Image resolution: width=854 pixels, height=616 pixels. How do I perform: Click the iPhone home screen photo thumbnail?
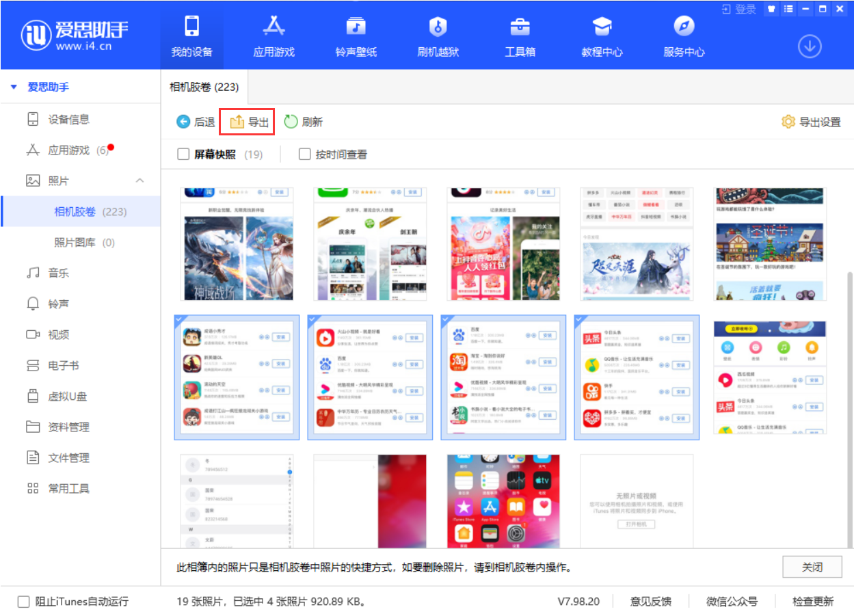[503, 500]
